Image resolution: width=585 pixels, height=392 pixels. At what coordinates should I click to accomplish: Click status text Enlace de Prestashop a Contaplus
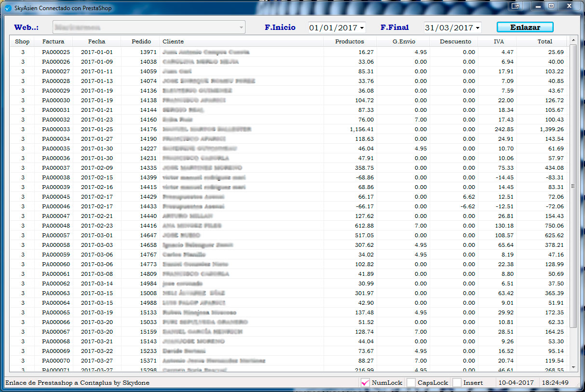77,383
